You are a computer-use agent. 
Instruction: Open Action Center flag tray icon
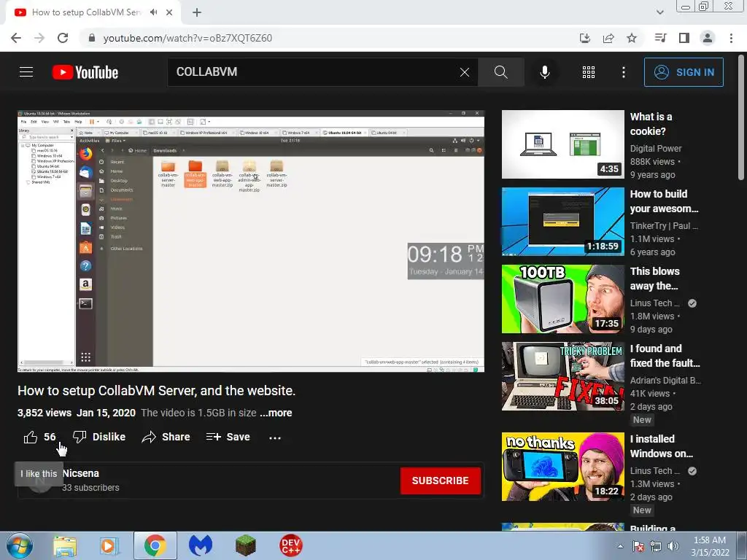click(638, 546)
